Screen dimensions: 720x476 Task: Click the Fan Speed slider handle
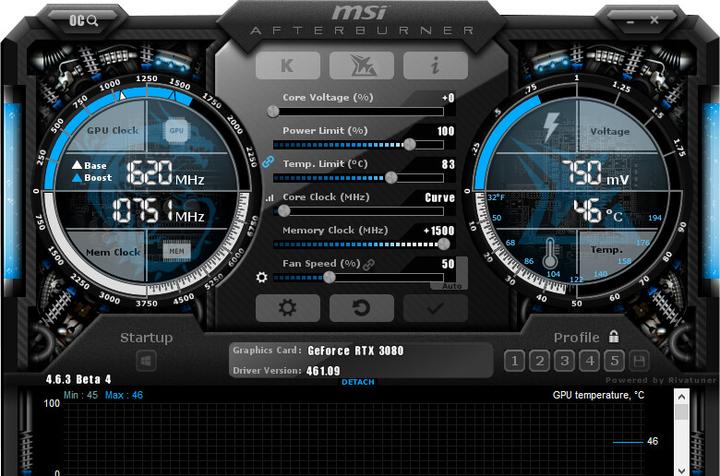tap(329, 277)
